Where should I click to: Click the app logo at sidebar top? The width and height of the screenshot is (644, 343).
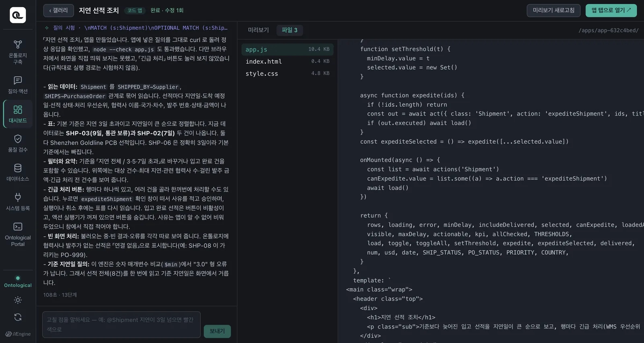point(18,15)
